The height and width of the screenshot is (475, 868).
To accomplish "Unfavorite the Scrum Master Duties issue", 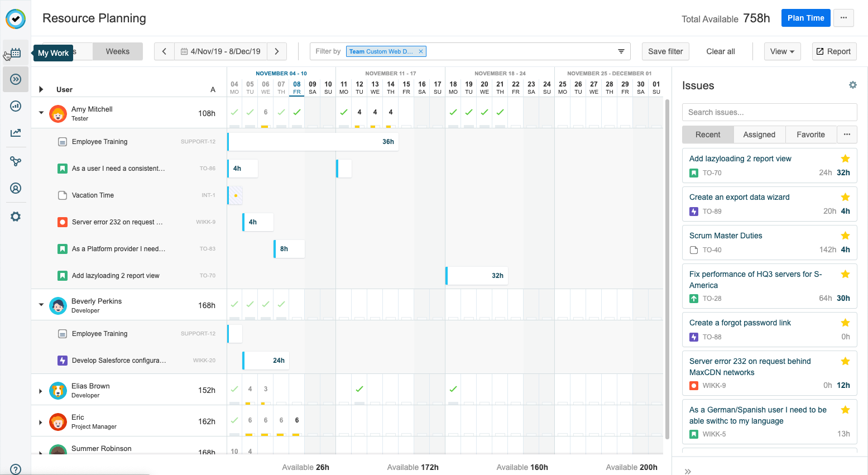I will [x=845, y=236].
